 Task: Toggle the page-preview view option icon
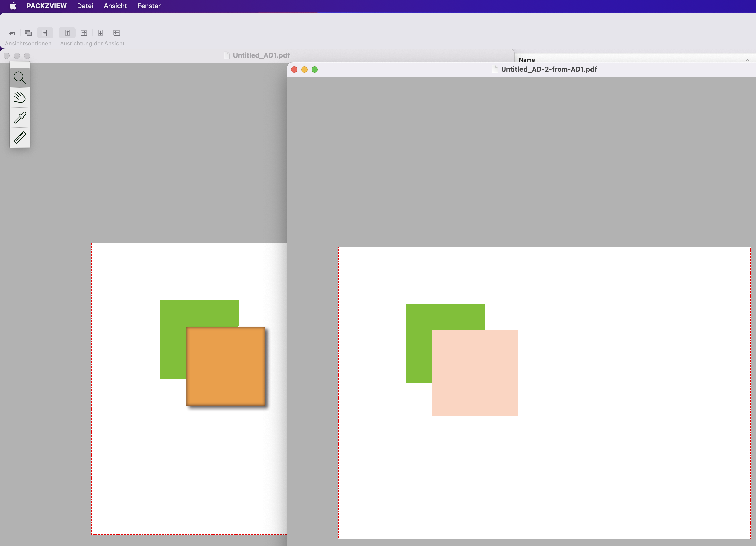coord(45,33)
